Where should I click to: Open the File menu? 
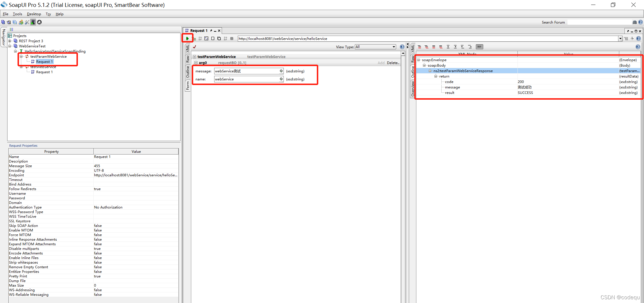tap(5, 14)
